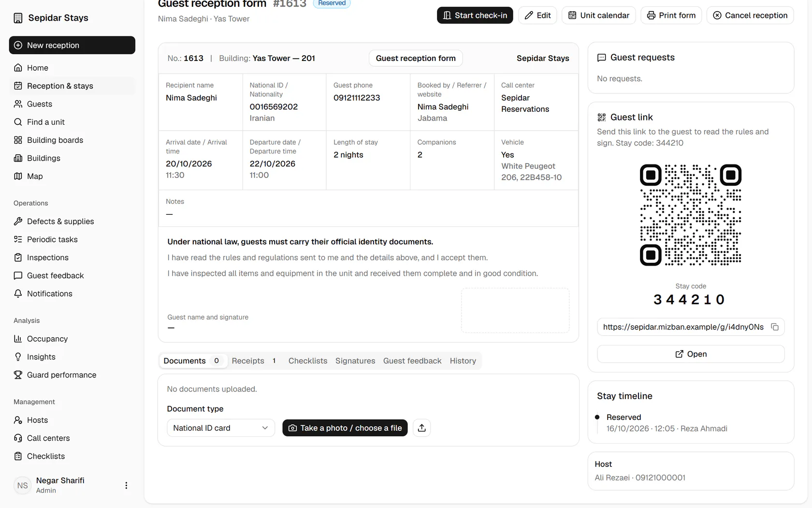Select the Documents tab
The image size is (812, 508).
coord(193,361)
